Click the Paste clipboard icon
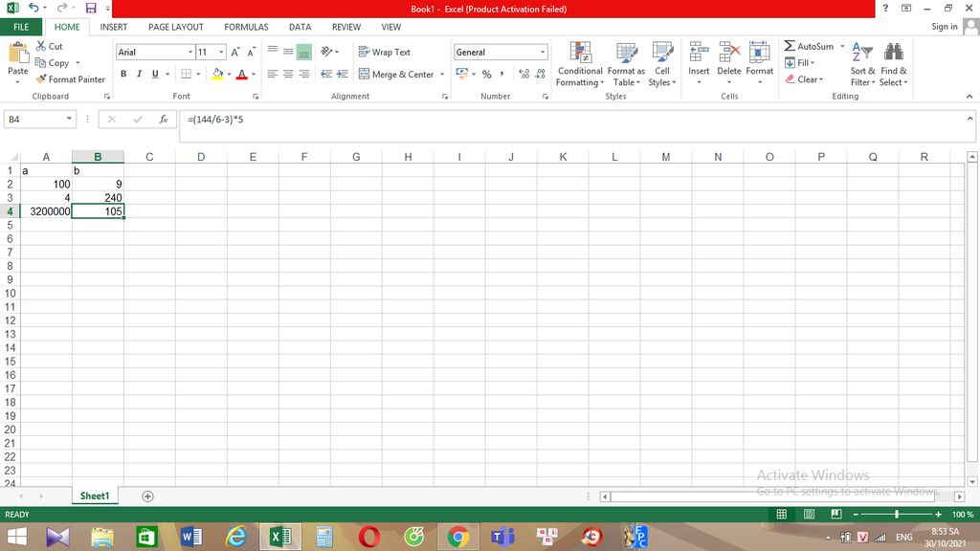Screen dimensions: 980x551 pos(18,54)
